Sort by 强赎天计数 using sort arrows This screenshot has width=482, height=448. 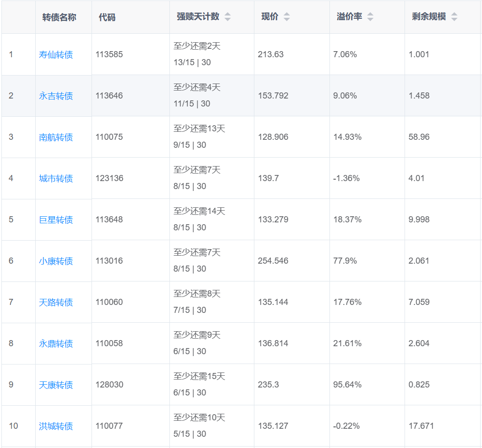[228, 17]
